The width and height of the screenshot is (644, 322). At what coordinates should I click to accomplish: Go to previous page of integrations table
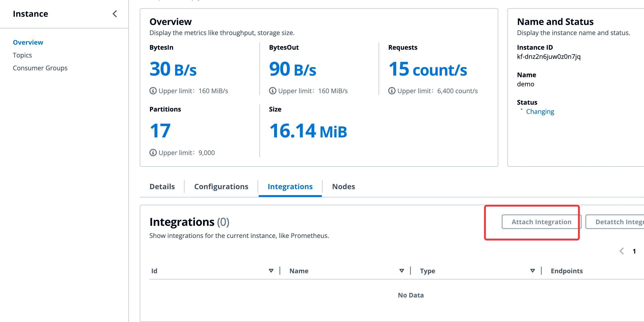(622, 251)
